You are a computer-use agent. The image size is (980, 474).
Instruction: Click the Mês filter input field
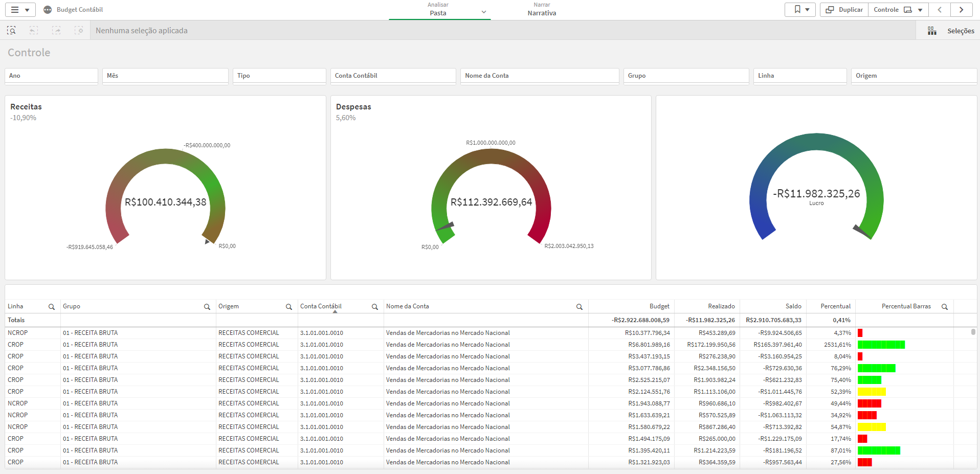coord(165,76)
